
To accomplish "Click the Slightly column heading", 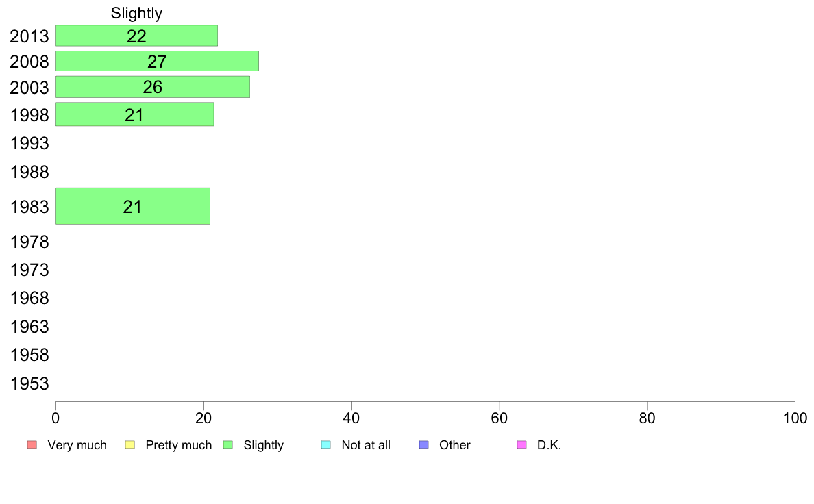I will pos(136,13).
